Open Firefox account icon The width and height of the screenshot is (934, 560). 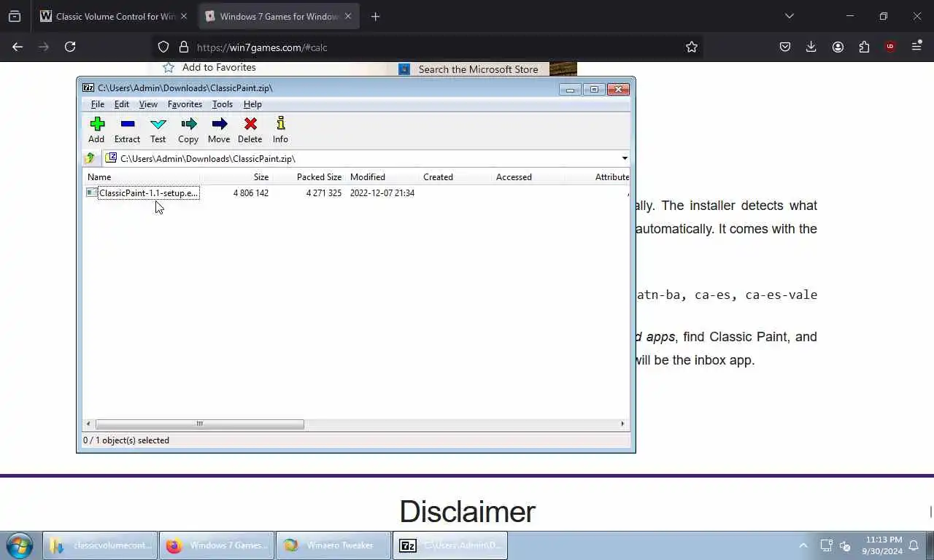pos(838,47)
